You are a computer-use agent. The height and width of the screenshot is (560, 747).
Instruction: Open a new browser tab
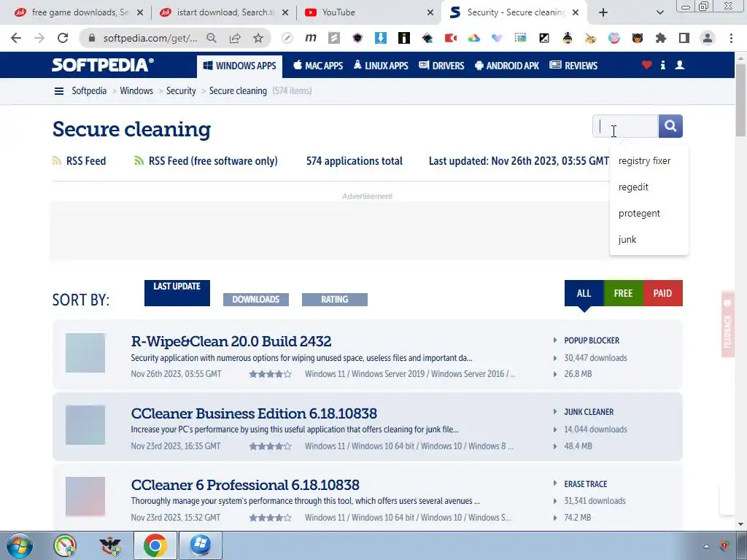pos(603,12)
